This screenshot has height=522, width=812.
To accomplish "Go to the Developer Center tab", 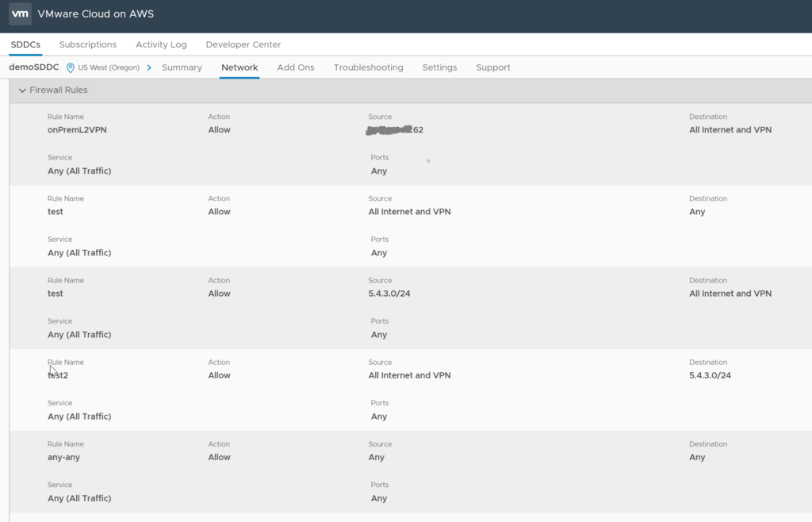I will click(x=243, y=44).
